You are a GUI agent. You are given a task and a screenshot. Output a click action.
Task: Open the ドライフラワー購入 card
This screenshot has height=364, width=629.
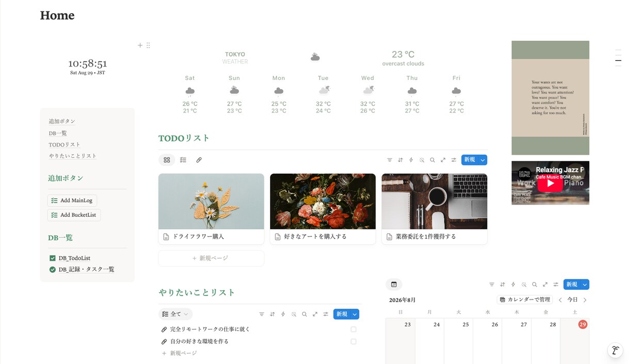[x=211, y=209]
